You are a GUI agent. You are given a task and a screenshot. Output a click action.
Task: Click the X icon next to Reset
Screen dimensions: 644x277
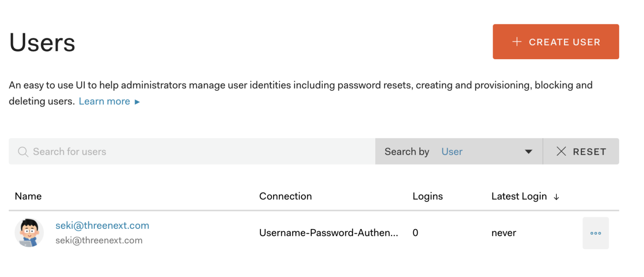click(562, 151)
